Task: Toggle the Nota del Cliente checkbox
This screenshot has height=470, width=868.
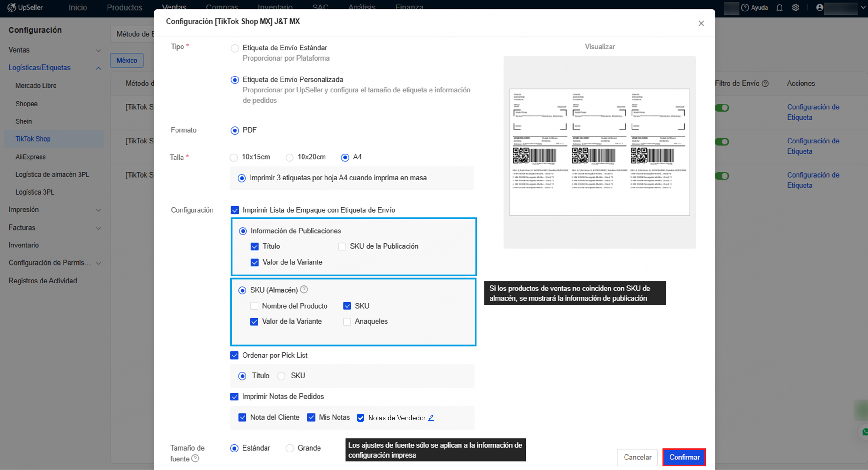Action: coord(242,417)
